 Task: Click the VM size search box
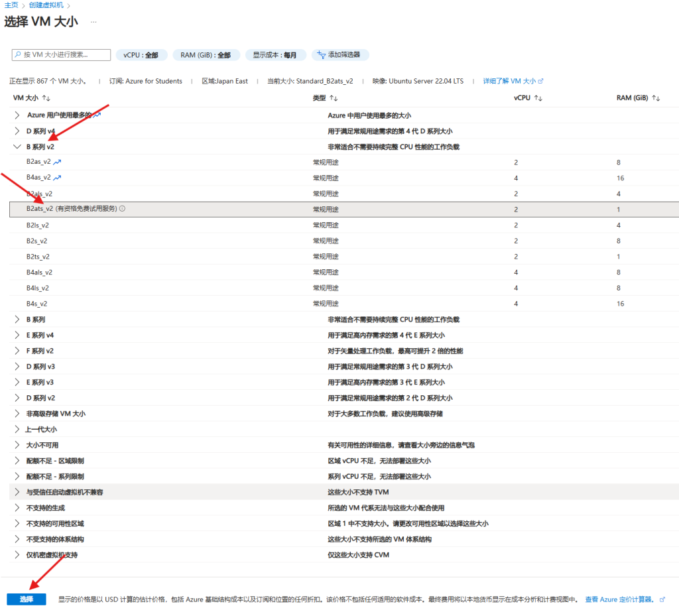coord(61,55)
